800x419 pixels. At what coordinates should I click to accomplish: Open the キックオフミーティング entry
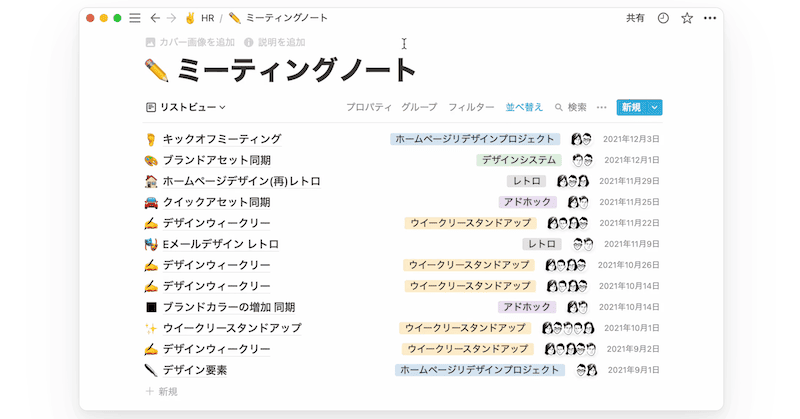coord(221,139)
